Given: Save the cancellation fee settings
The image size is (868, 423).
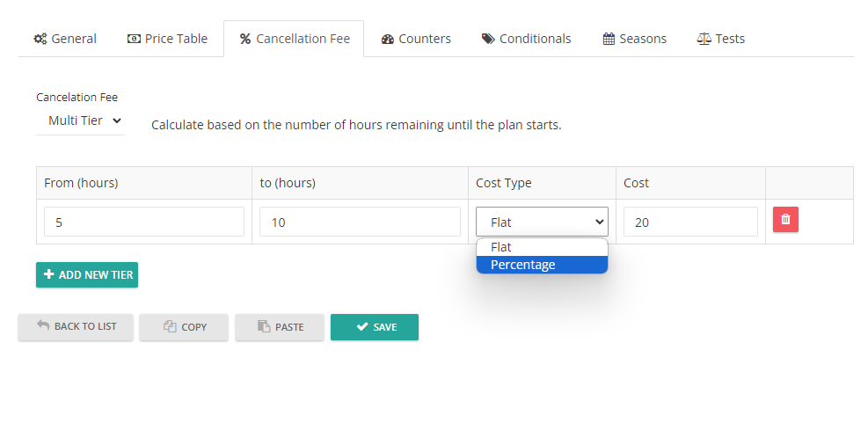Looking at the screenshot, I should (375, 327).
